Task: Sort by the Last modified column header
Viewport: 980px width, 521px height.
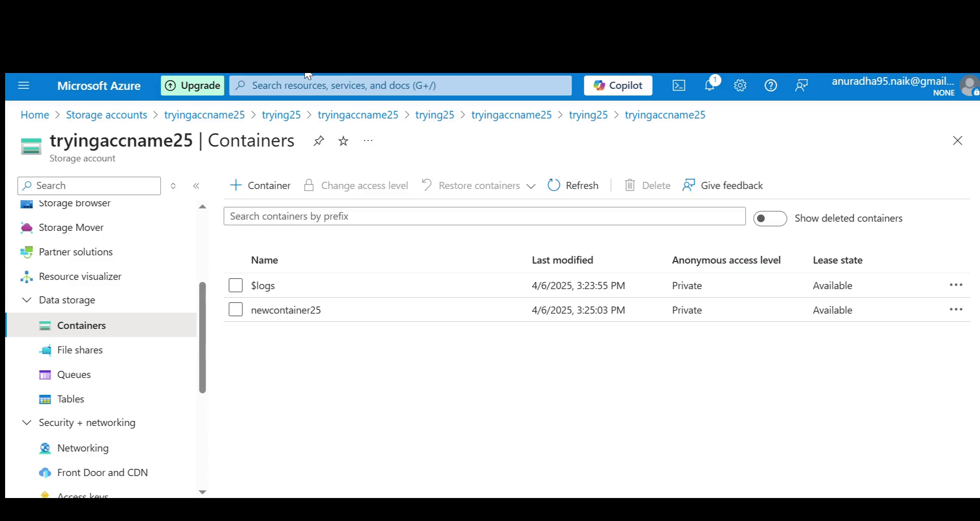Action: point(562,260)
